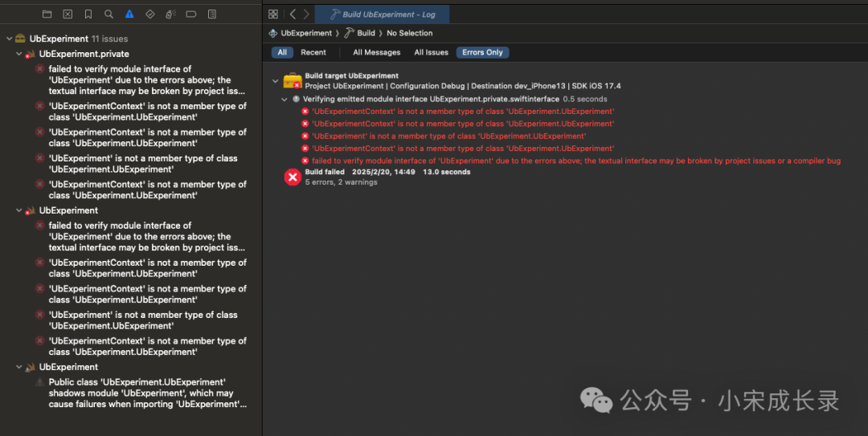Viewport: 868px width, 436px height.
Task: Open the Source Control navigator icon
Action: [68, 14]
